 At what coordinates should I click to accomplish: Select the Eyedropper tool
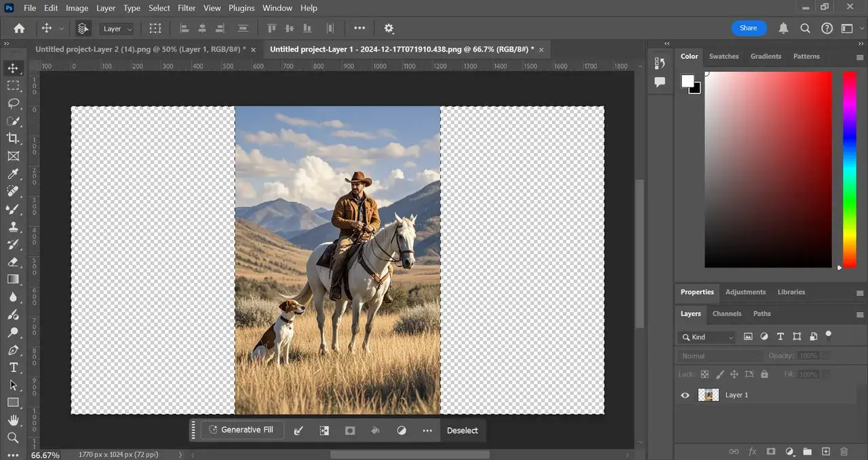click(x=13, y=174)
